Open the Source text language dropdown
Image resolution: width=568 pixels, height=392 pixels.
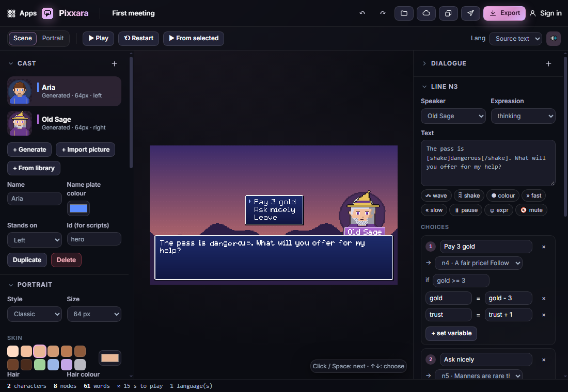515,39
